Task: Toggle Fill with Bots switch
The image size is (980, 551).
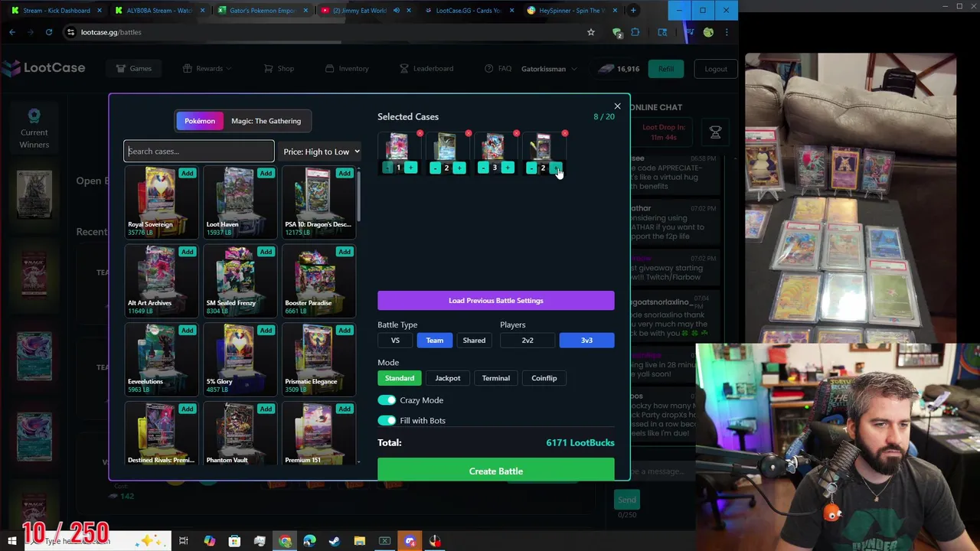Action: (x=387, y=420)
